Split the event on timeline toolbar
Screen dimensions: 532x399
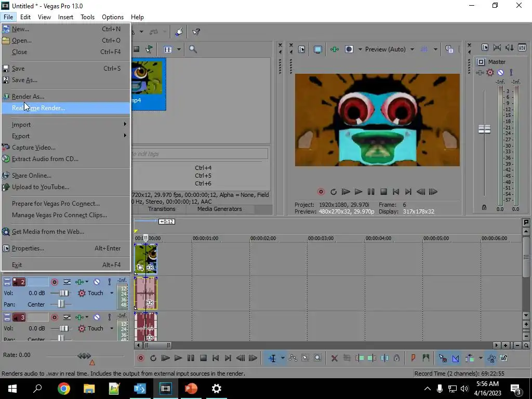tap(384, 358)
